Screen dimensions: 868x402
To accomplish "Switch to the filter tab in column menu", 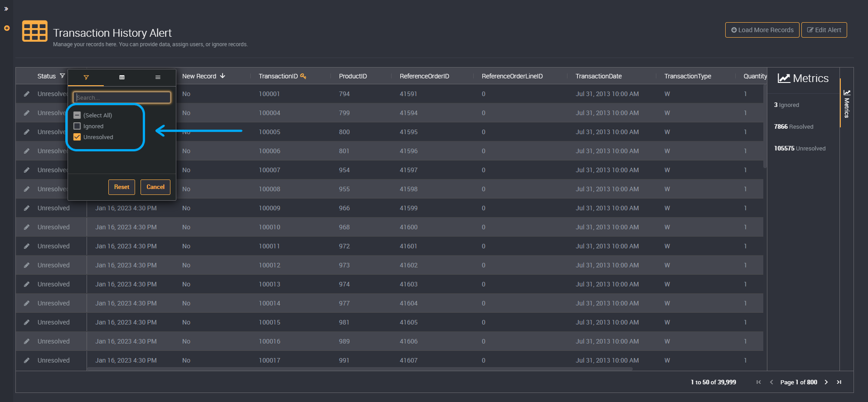I will (x=86, y=77).
